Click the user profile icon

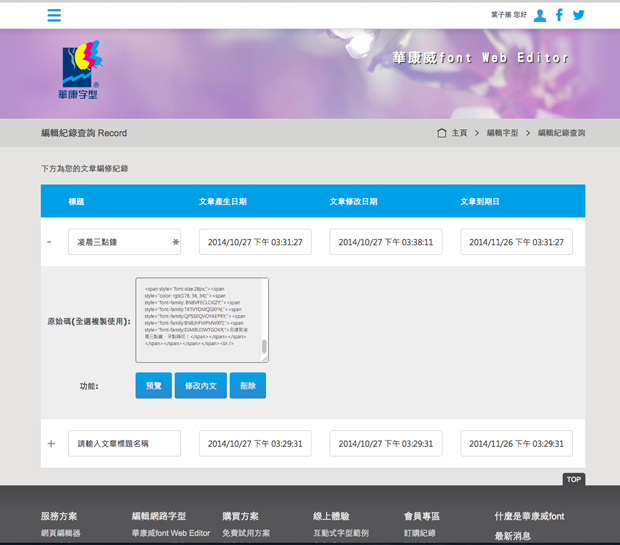(540, 15)
